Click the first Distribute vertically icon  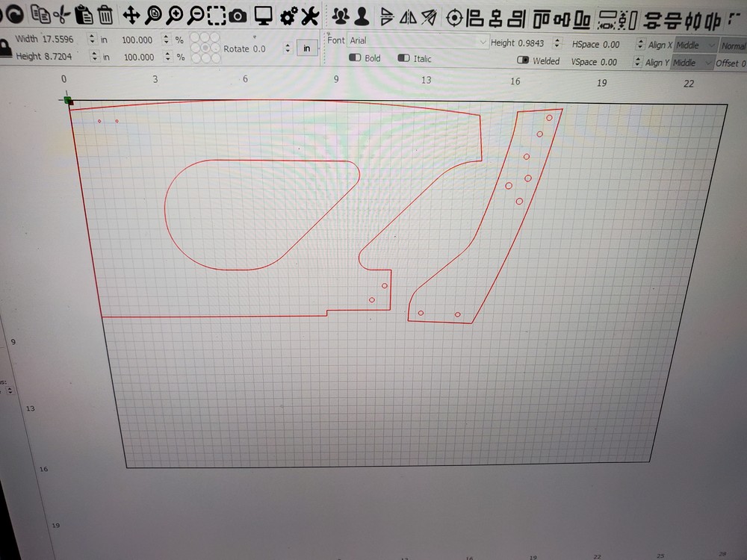[x=652, y=21]
